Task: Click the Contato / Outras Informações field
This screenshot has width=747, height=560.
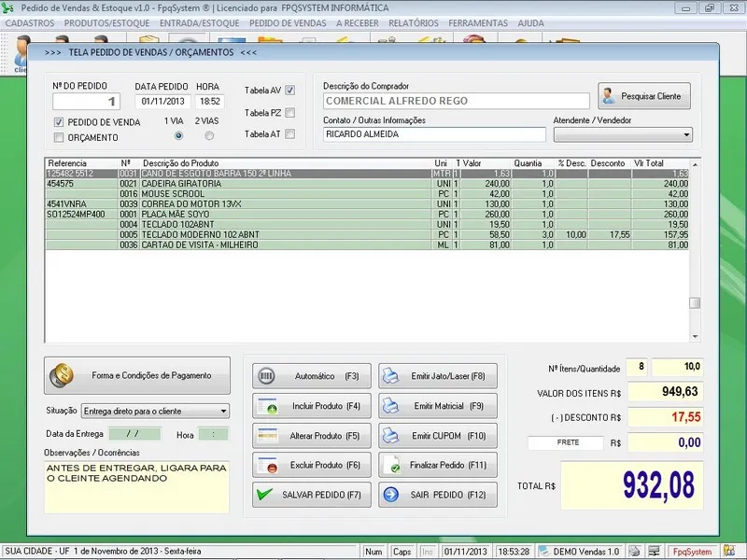Action: 433,134
